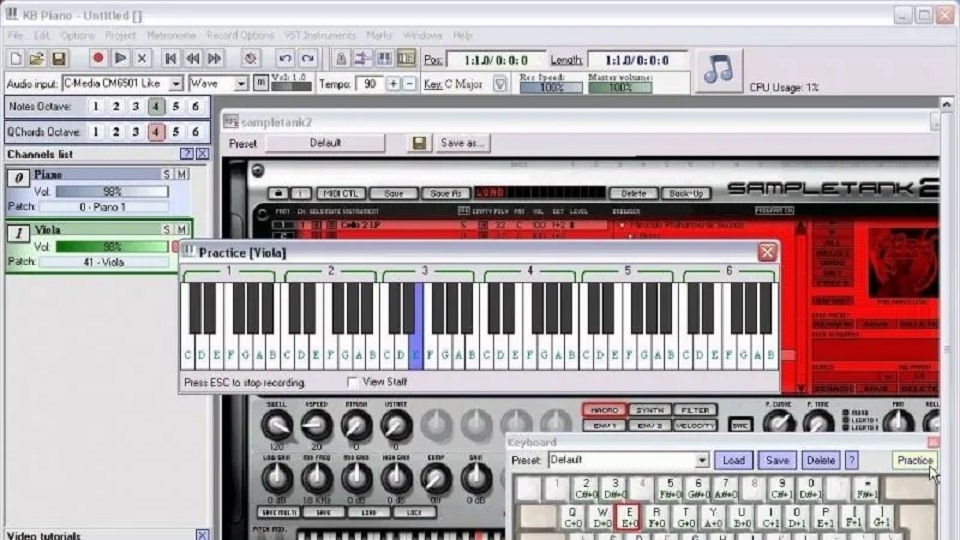The height and width of the screenshot is (540, 960).
Task: Open the sampletank2 Preset Default selector
Action: tap(325, 143)
